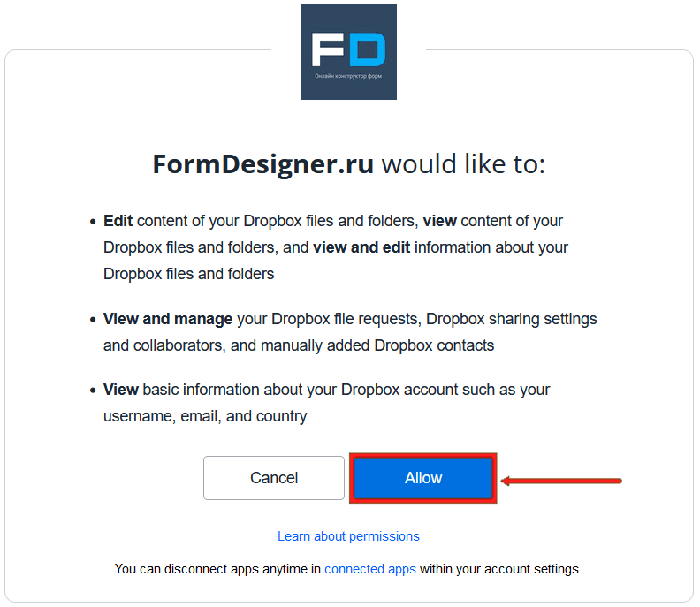The image size is (700, 607).
Task: Click the first permission bullet dot
Action: 93,222
